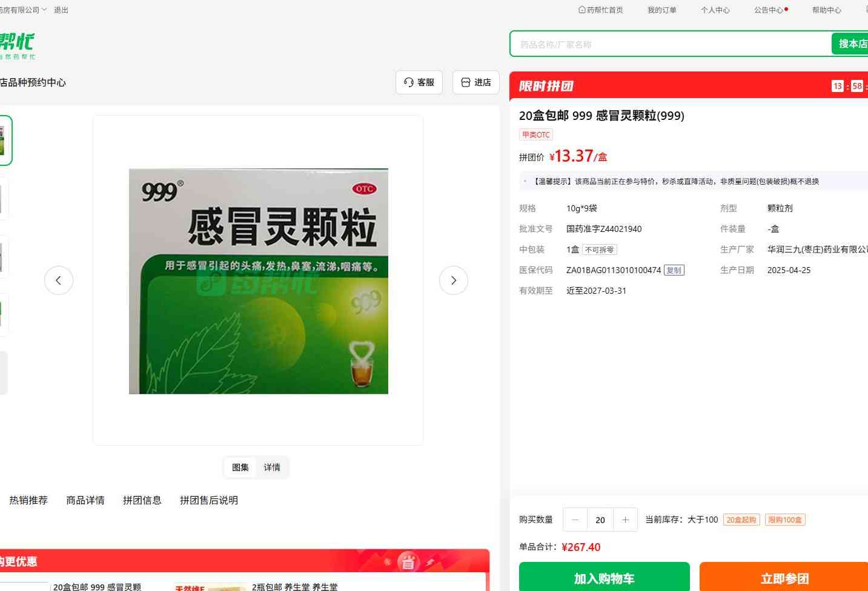
Task: Select 图集 gallery view toggle
Action: (240, 467)
